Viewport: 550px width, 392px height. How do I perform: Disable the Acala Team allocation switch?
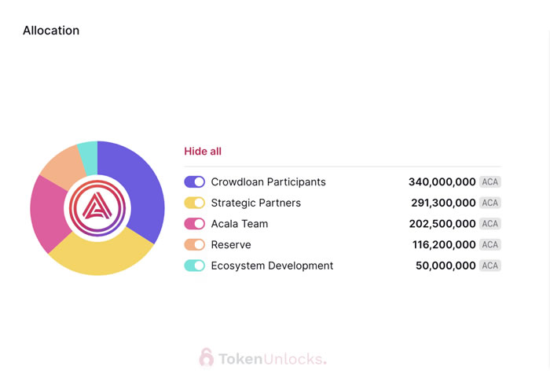click(x=194, y=224)
